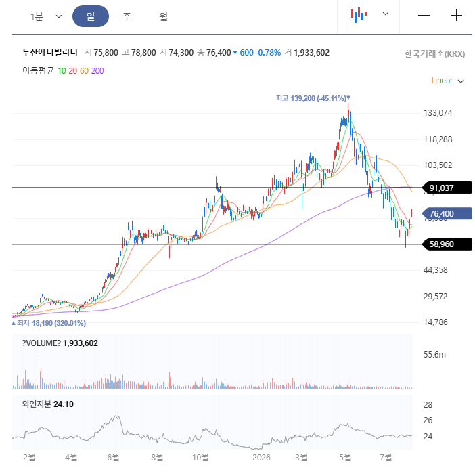This screenshot has width=475, height=476.
Task: Click the 한국거래소(KRX) exchange label
Action: [434, 53]
